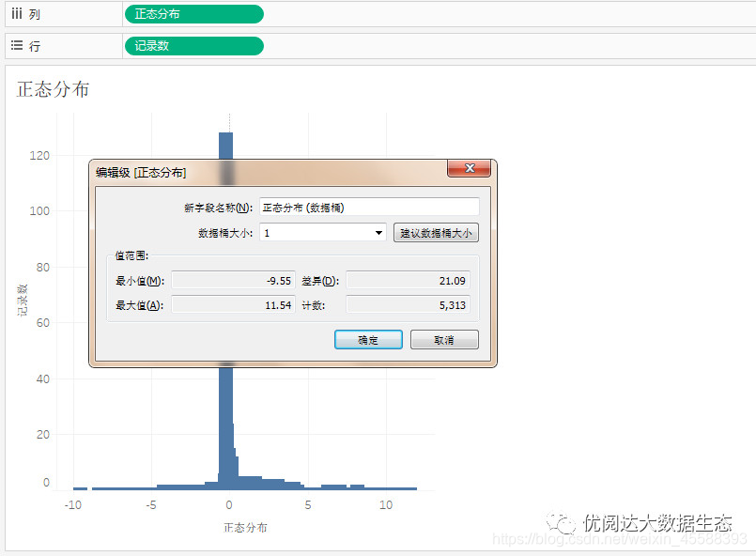Click the Columns shelf icon
756x556 pixels.
tap(17, 13)
